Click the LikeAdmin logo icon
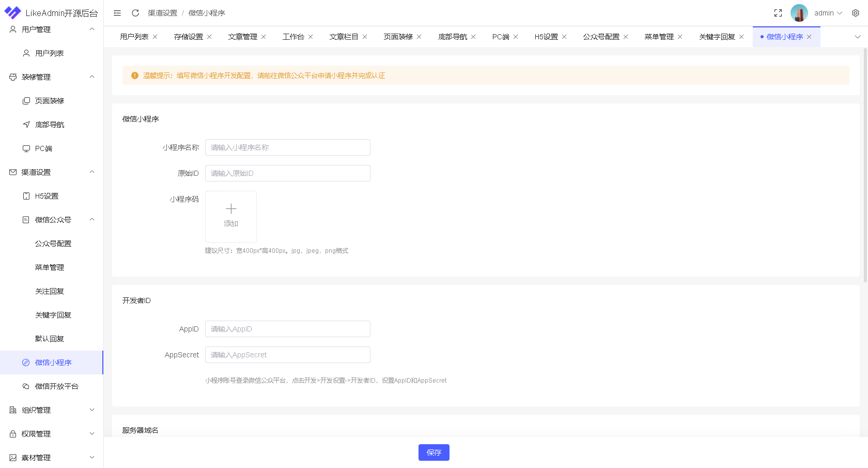The height and width of the screenshot is (468, 868). coord(12,12)
